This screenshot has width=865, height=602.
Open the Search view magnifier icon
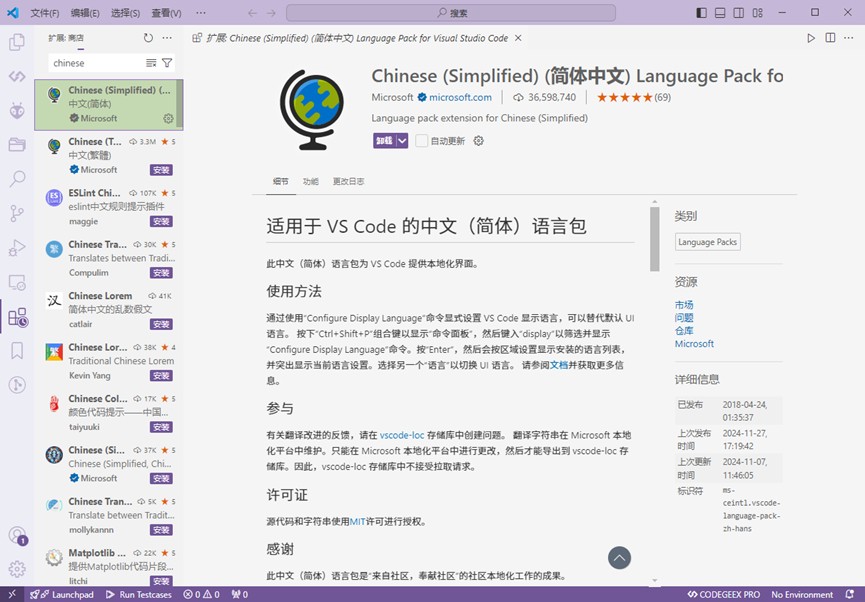pos(17,179)
